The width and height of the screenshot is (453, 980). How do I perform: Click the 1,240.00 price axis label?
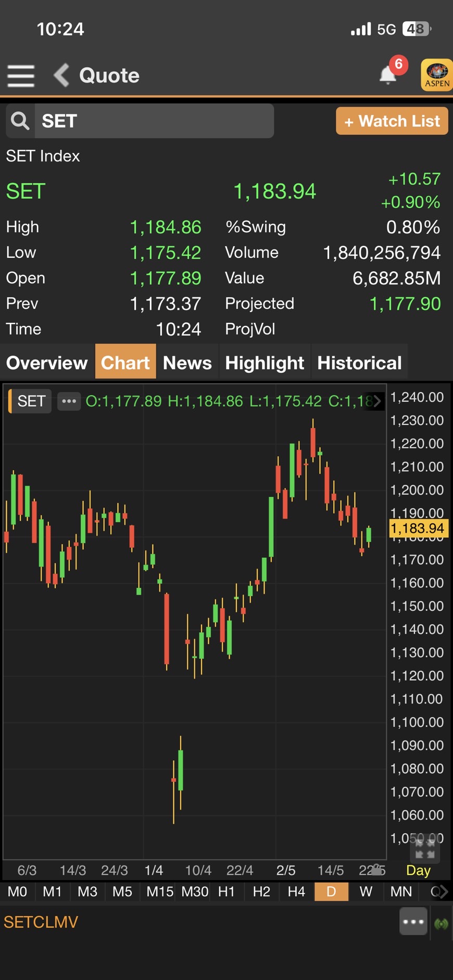[x=417, y=397]
